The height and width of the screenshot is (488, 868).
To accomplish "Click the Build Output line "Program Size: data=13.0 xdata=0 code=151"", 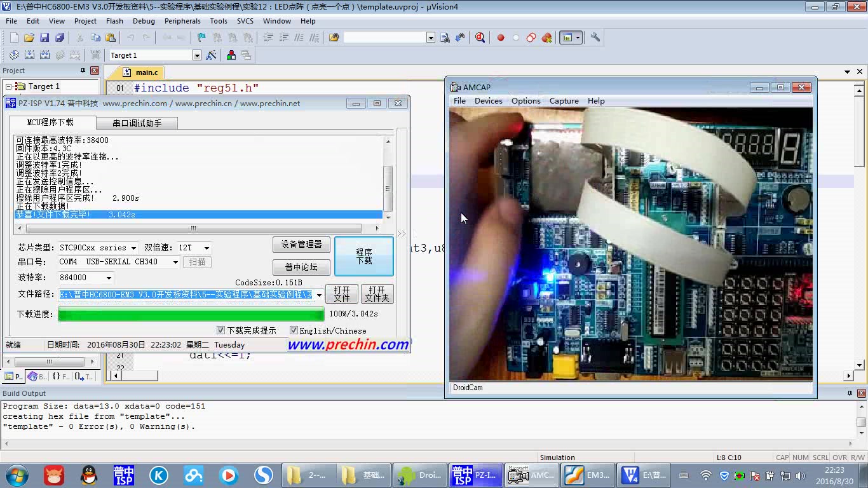I will pyautogui.click(x=104, y=406).
